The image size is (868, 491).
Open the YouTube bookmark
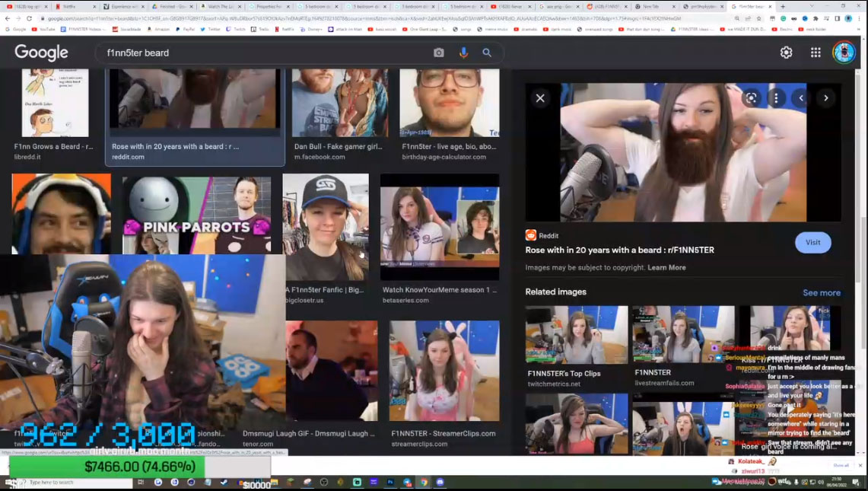pyautogui.click(x=43, y=29)
